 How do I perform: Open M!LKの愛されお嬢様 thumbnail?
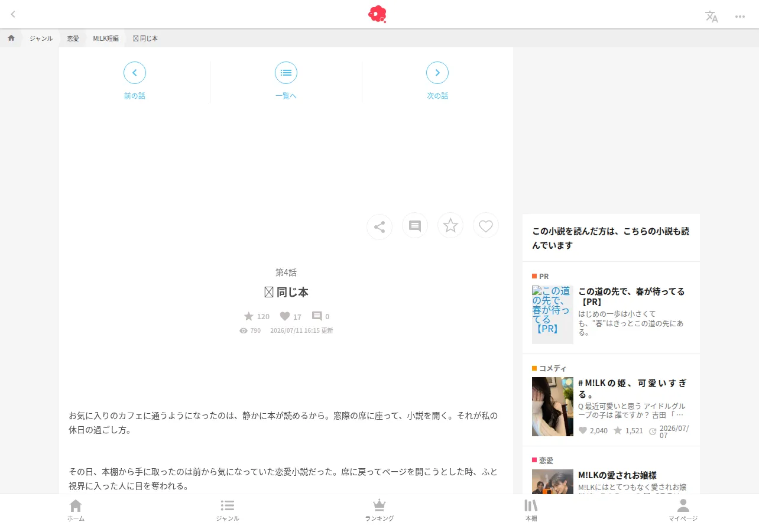tap(553, 482)
